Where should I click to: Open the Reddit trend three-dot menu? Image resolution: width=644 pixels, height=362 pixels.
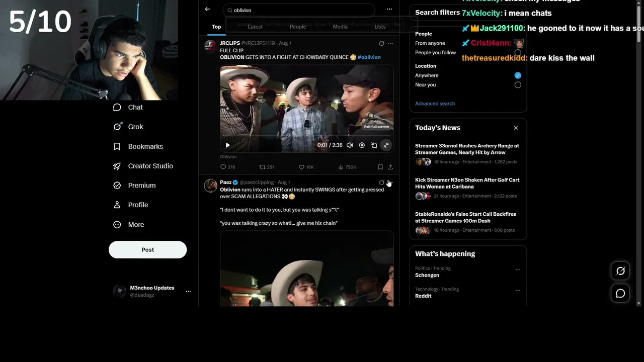tap(518, 290)
